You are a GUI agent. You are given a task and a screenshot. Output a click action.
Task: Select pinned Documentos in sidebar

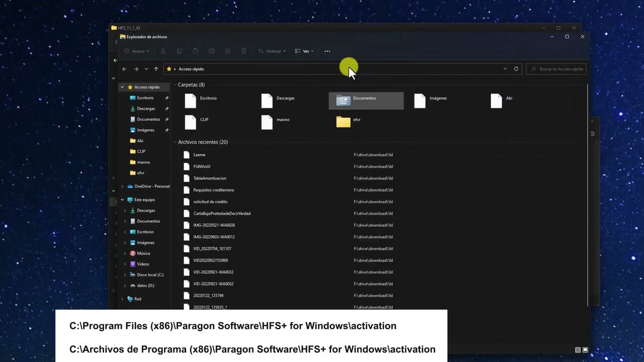[148, 119]
